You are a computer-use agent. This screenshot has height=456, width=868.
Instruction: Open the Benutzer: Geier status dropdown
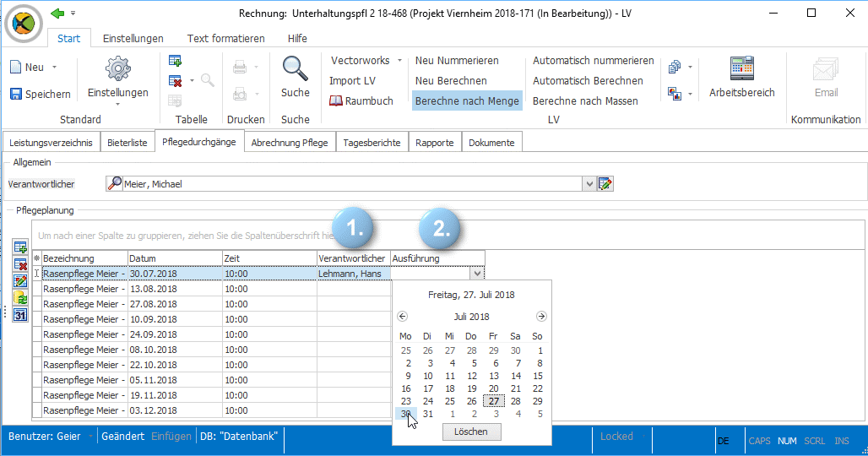pos(90,437)
